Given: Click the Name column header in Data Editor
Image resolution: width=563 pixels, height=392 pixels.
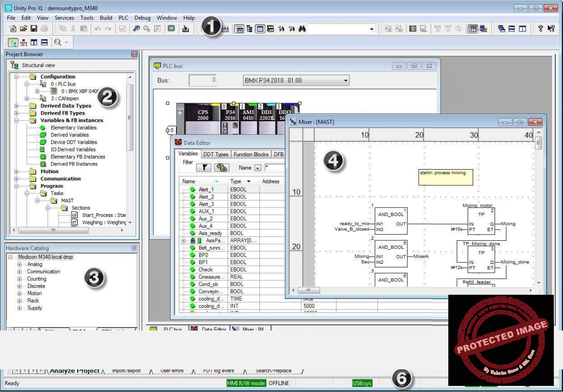Looking at the screenshot, I should pos(204,181).
